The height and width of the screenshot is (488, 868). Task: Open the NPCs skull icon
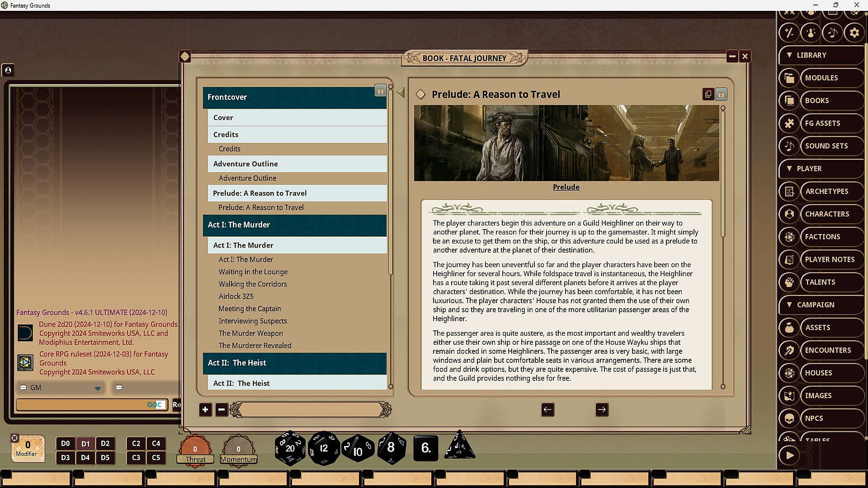click(x=789, y=418)
